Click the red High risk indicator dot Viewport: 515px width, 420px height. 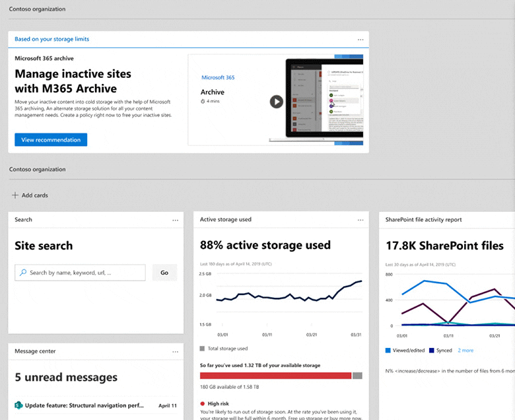coord(202,403)
